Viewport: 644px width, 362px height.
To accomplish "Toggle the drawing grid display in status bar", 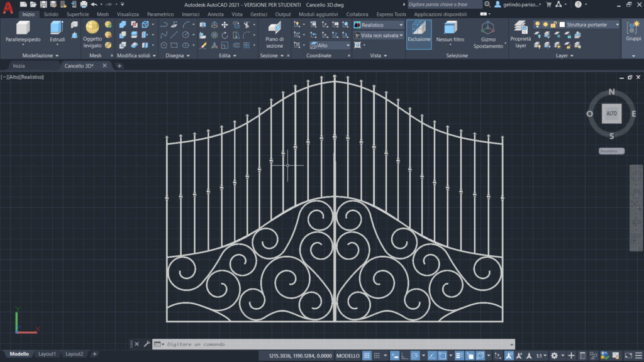I will click(367, 356).
